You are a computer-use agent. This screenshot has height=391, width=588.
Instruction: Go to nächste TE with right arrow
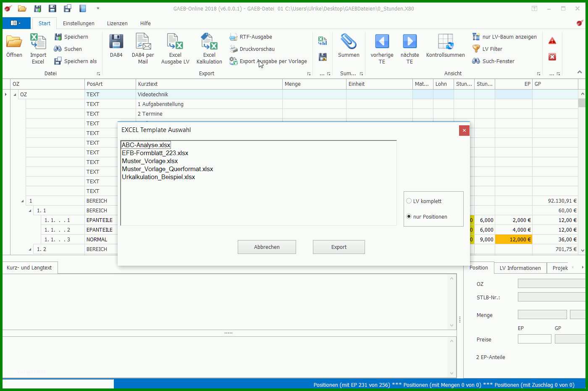[x=409, y=42]
